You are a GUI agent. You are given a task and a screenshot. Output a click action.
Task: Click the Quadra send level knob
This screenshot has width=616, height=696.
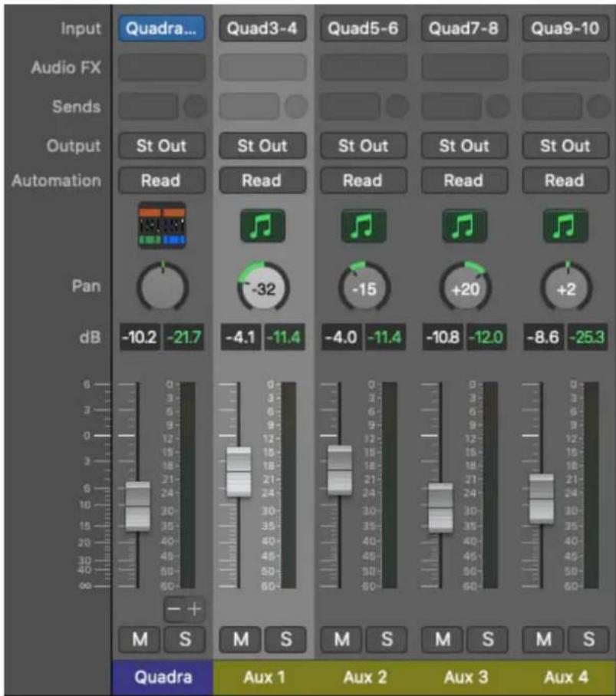click(196, 107)
